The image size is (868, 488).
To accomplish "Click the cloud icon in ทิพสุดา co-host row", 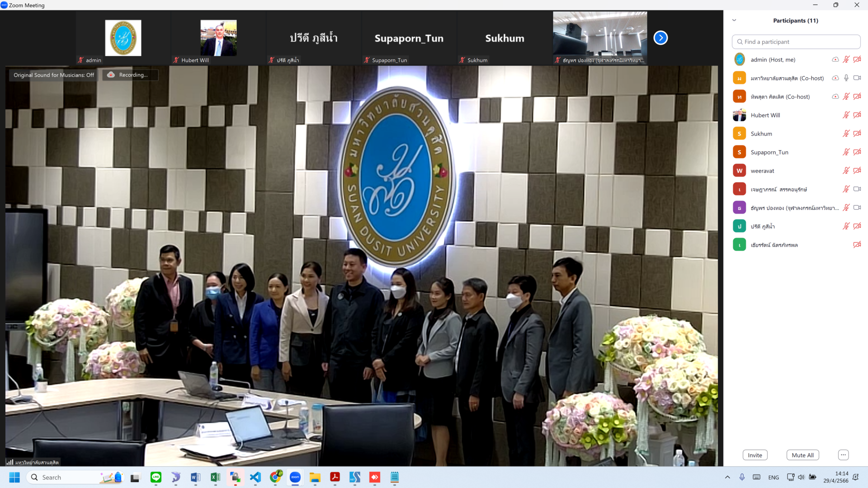I will coord(835,97).
